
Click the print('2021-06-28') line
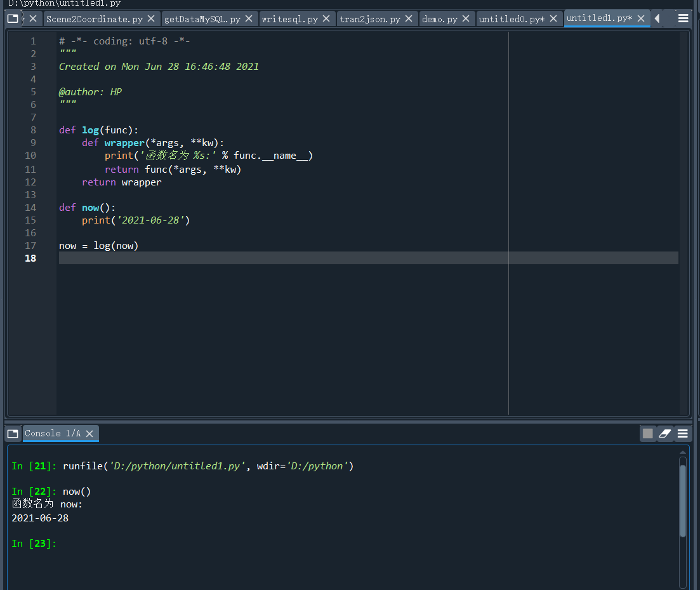(x=136, y=220)
